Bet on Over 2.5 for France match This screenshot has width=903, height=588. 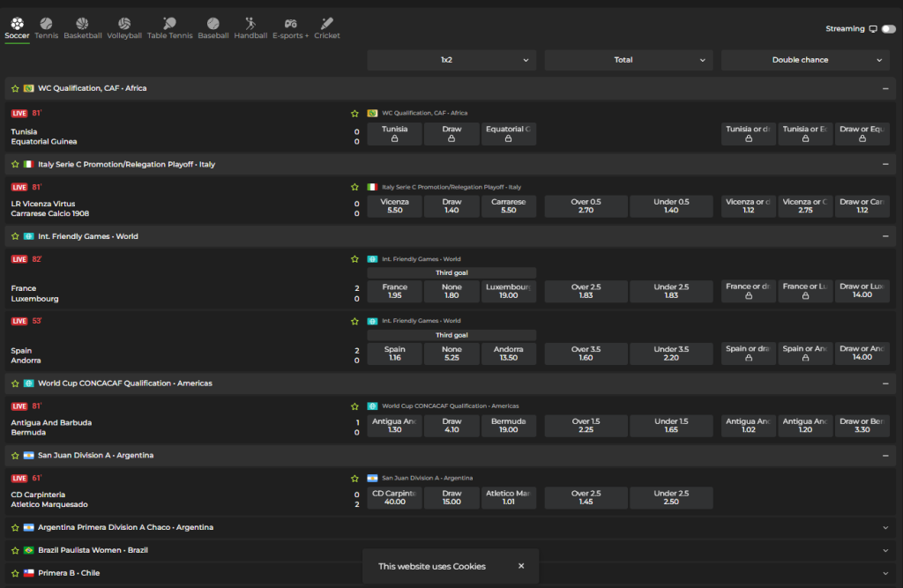[x=586, y=291]
